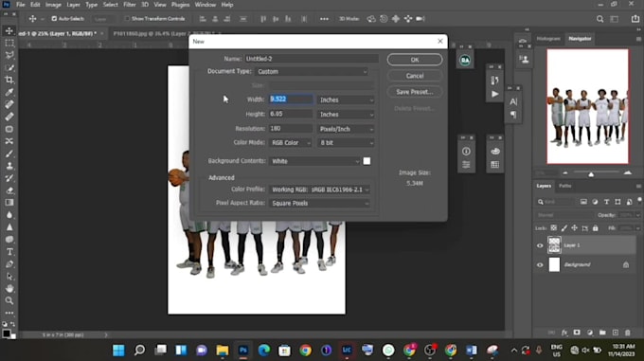Select the Crop tool
Viewport: 644px width, 361px height.
[x=9, y=80]
